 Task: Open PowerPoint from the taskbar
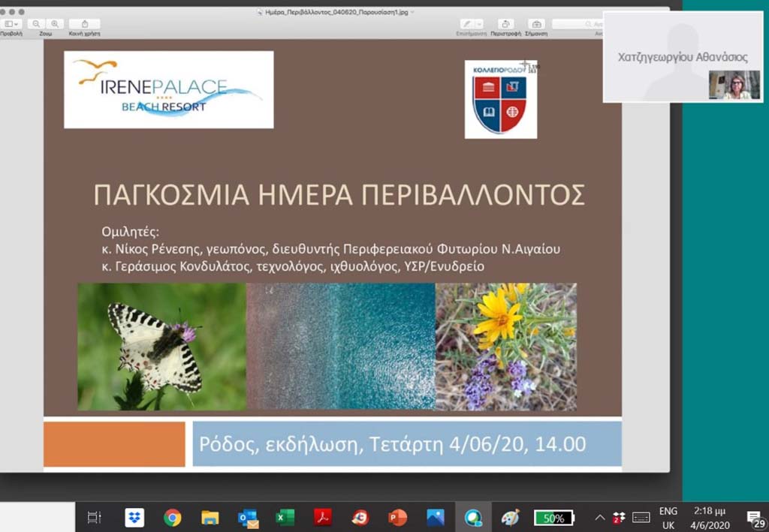pos(397,517)
